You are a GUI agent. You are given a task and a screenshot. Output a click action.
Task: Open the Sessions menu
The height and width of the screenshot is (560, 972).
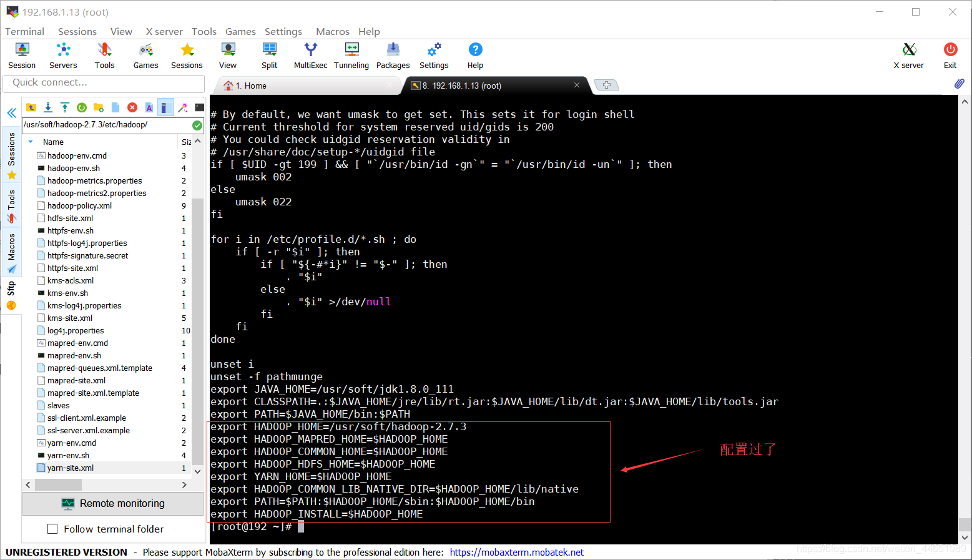click(x=77, y=31)
